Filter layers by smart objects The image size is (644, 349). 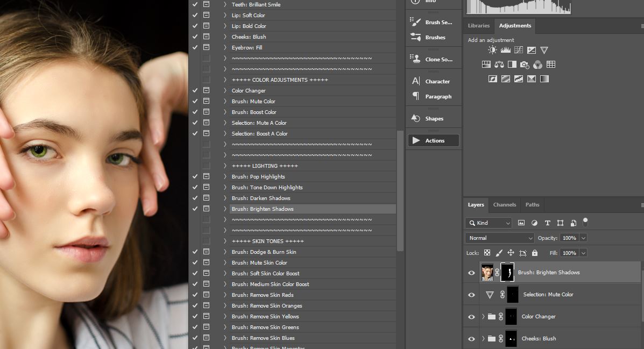point(574,223)
